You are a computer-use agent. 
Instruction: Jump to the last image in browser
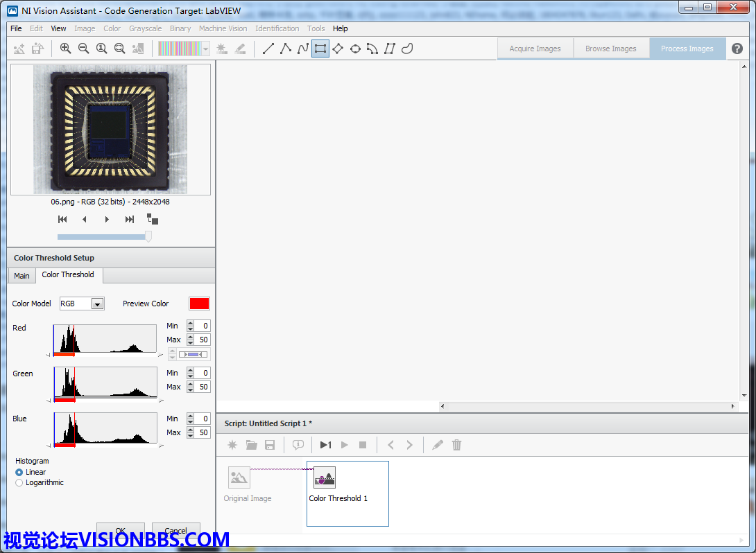pos(130,219)
